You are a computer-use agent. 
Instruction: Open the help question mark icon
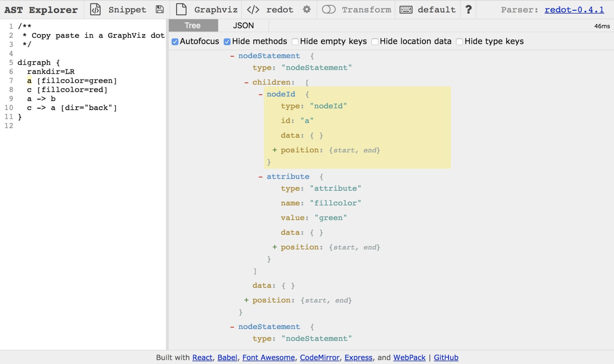point(468,10)
